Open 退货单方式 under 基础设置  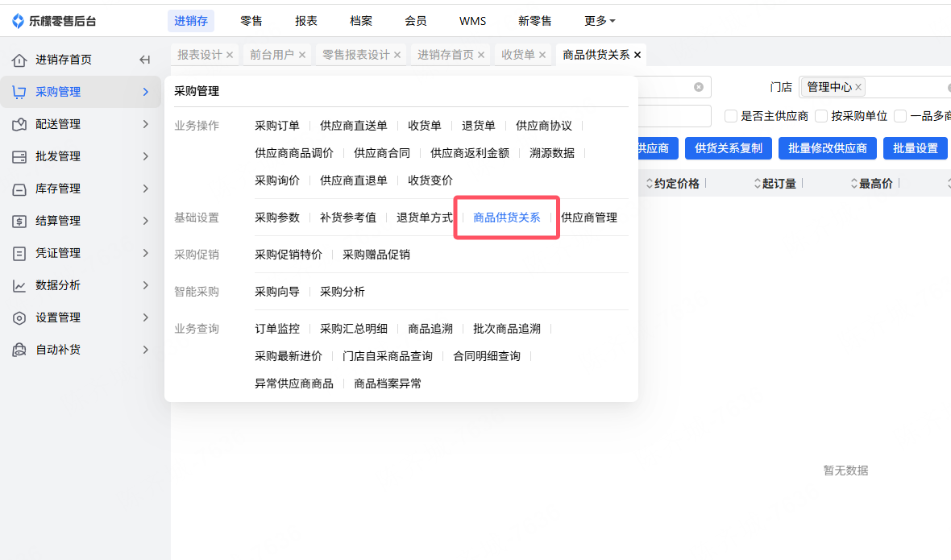425,218
